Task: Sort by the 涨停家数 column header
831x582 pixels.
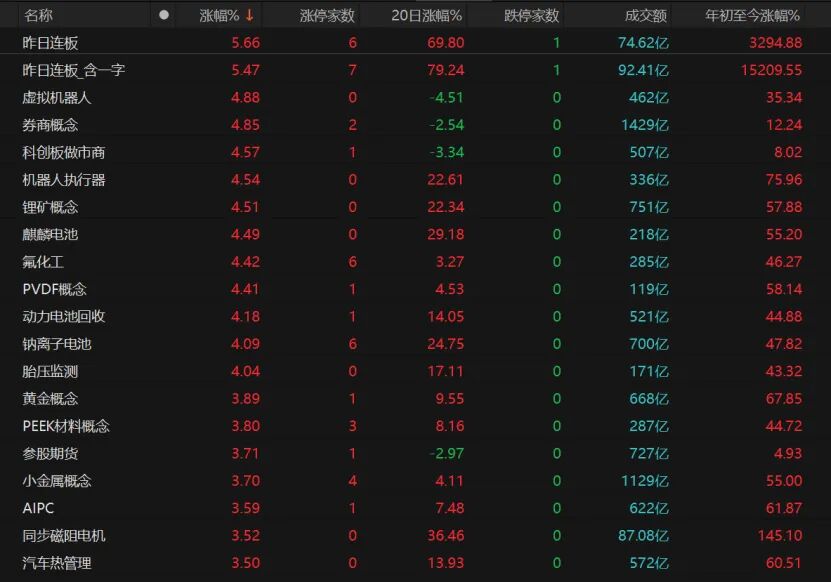Action: [327, 15]
